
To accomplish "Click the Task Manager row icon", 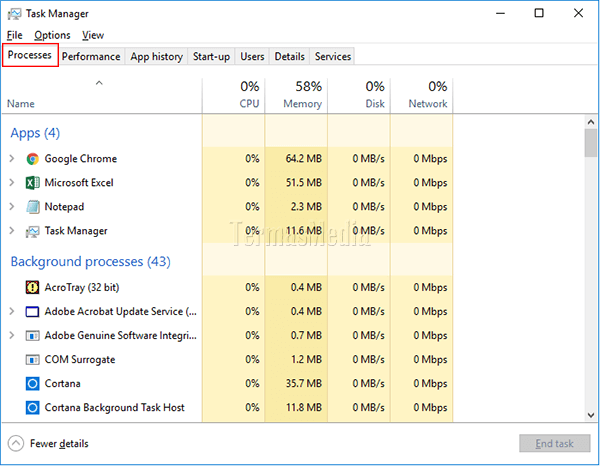I will tap(33, 231).
